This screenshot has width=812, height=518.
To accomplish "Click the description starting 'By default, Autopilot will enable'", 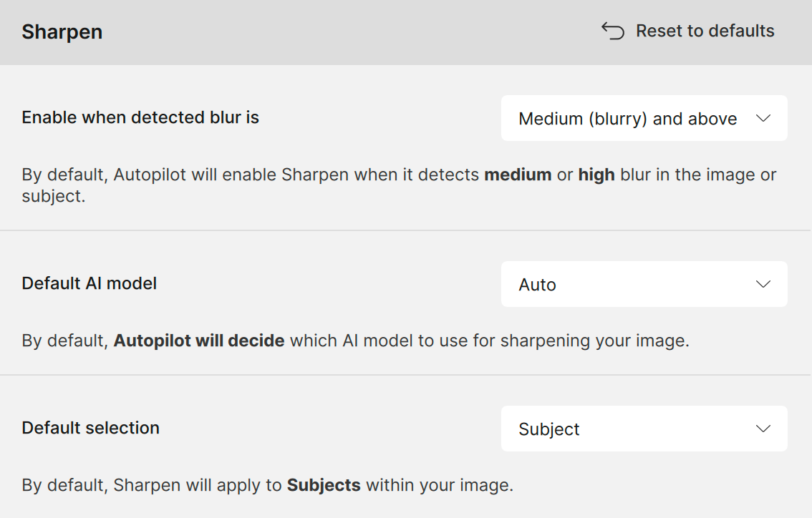I will click(286, 175).
